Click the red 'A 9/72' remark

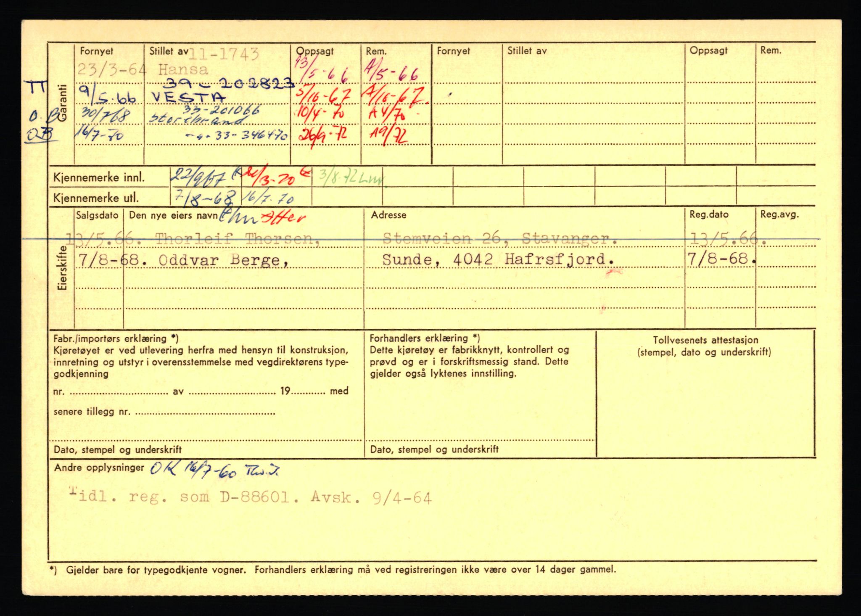(x=388, y=135)
